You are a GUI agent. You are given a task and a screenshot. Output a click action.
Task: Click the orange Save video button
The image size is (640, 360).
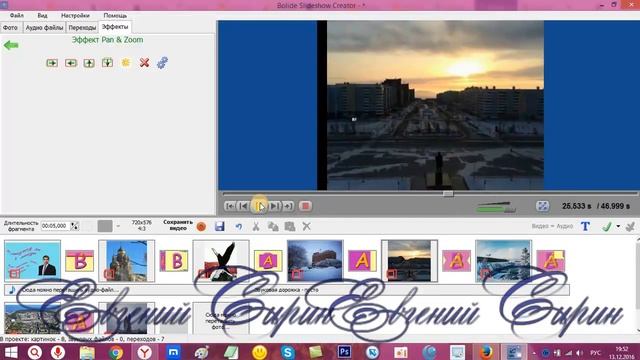point(201,227)
